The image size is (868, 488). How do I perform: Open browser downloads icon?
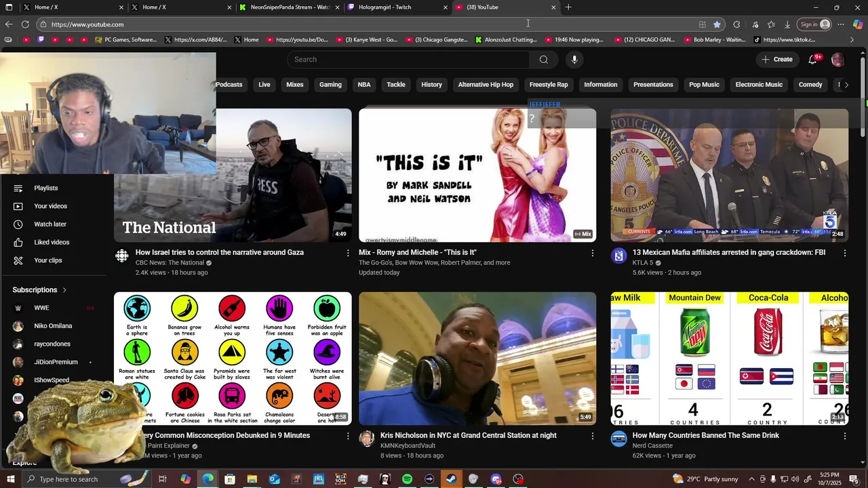coord(787,24)
